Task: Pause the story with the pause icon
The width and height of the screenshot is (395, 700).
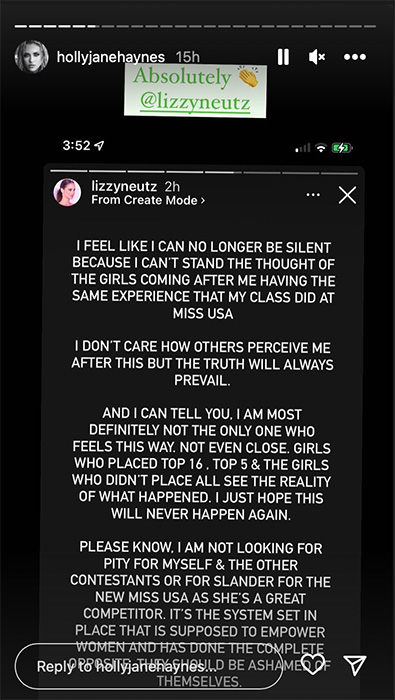Action: coord(283,57)
